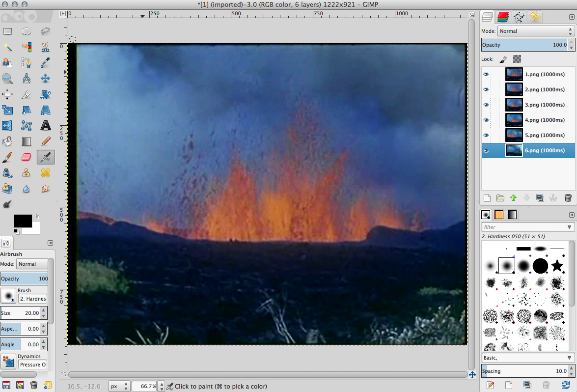Duplicate the selected layer
This screenshot has width=577, height=392.
pos(540,198)
